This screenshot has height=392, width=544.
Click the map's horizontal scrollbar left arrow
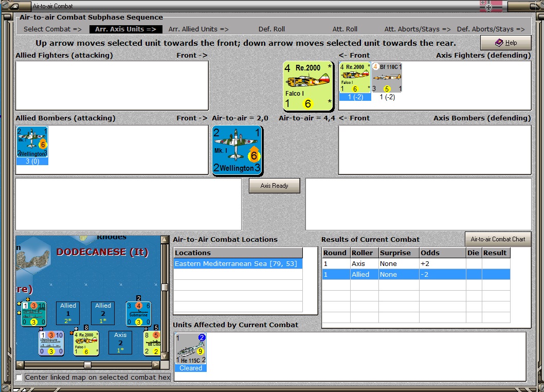click(x=20, y=365)
